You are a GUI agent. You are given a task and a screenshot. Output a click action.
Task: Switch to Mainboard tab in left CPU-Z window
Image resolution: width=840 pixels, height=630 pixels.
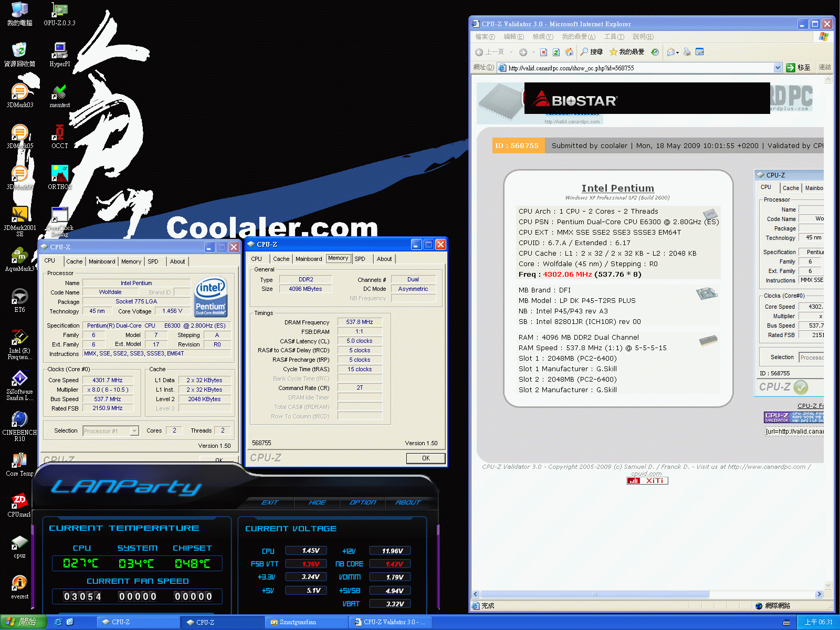coord(102,261)
